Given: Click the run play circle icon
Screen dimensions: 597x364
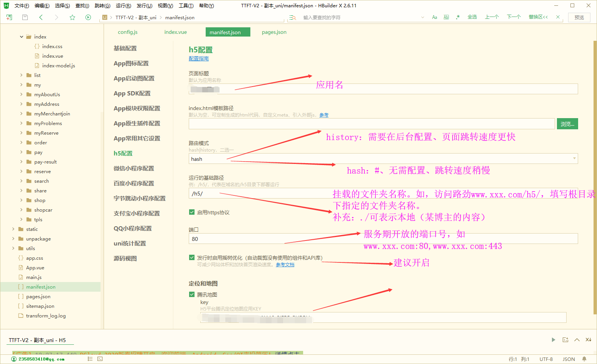Looking at the screenshot, I should [88, 17].
